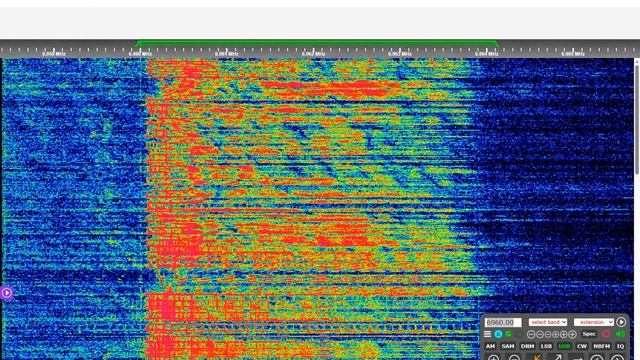This screenshot has height=360, width=640.
Task: Click the waterfall zoom in plus icon
Action: pos(493,358)
